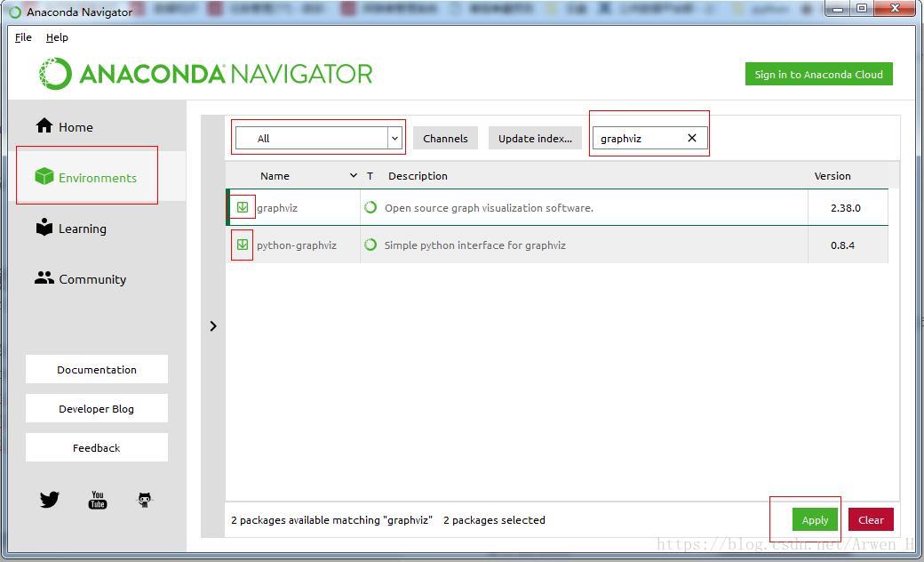Screen dimensions: 924x562
Task: Click the Learning book icon
Action: [44, 227]
